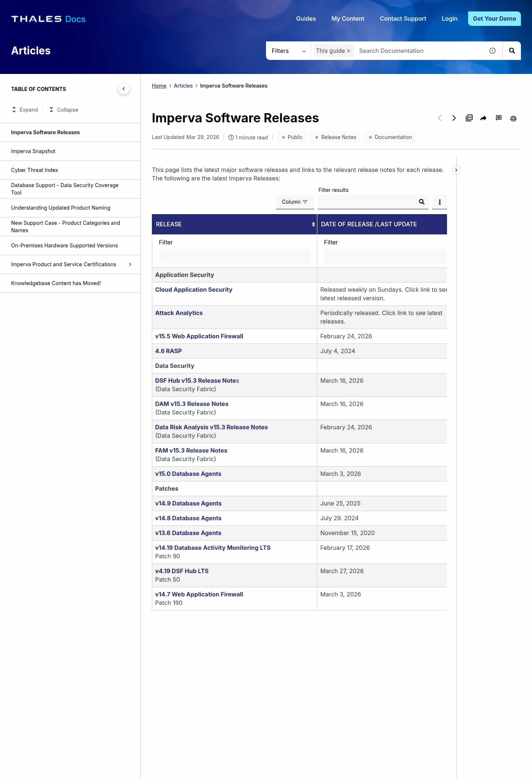This screenshot has height=778, width=532.
Task: Click the Filter results input field
Action: [x=368, y=202]
